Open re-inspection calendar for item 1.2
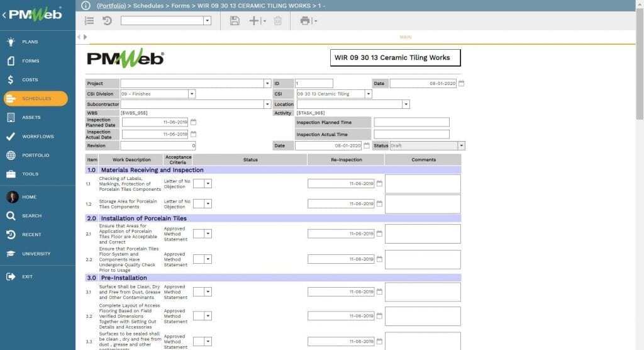Viewport: 644px width, 350px height. pyautogui.click(x=379, y=204)
